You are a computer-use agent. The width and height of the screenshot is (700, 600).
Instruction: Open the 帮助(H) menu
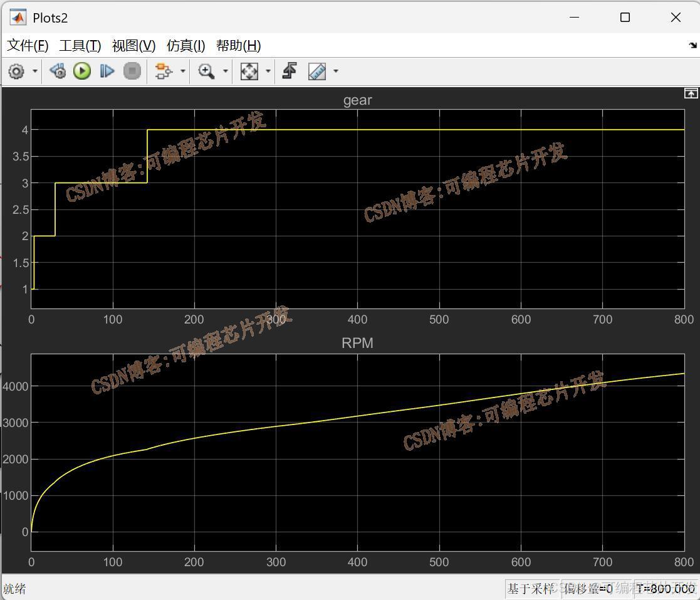238,46
